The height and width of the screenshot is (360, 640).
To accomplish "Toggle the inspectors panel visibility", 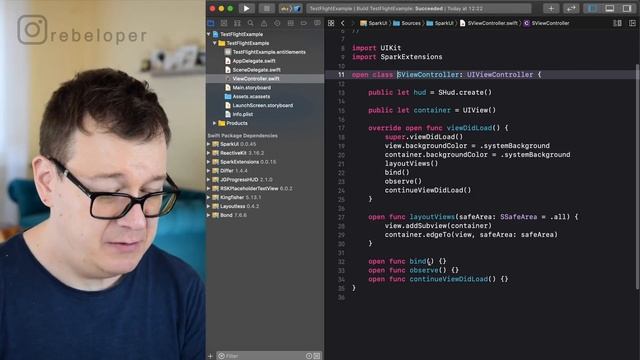I will (627, 8).
